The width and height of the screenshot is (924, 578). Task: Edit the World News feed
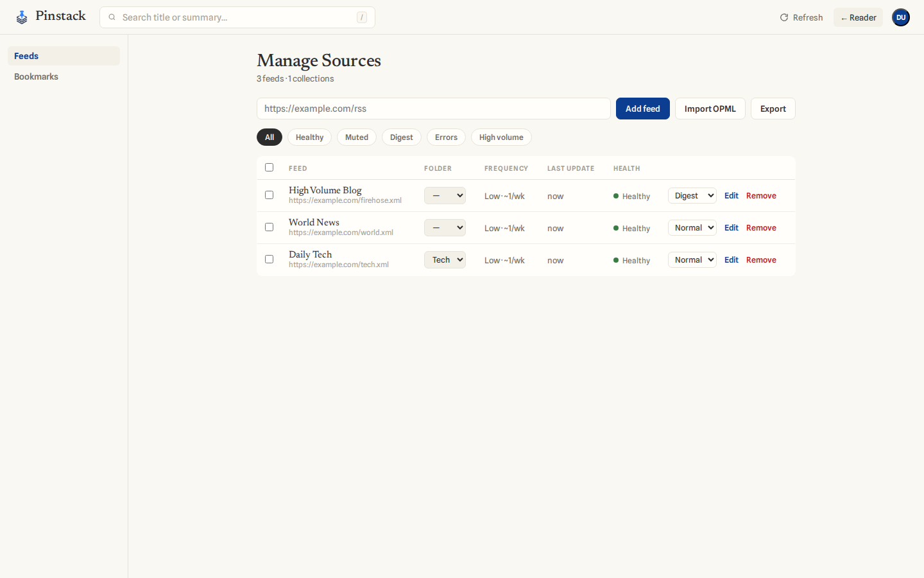731,227
